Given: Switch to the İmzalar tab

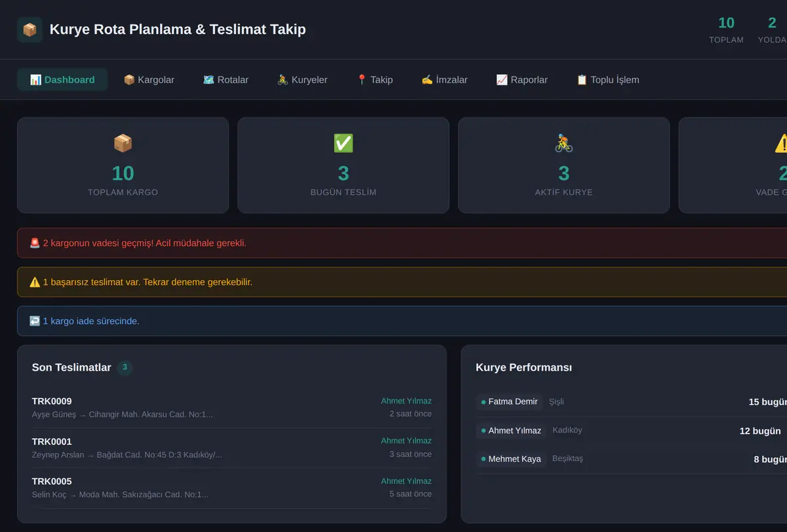Looking at the screenshot, I should coord(444,79).
